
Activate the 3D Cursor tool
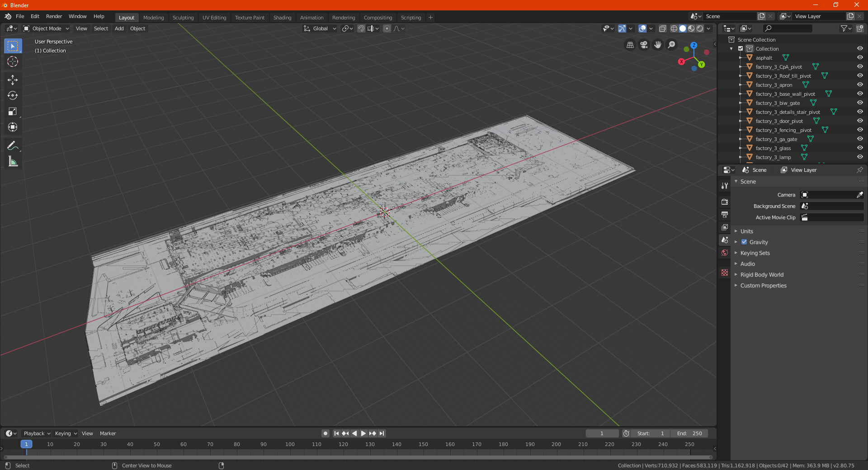(x=13, y=62)
